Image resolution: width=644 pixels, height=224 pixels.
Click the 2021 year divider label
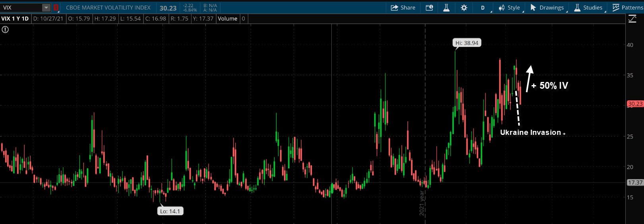tap(422, 203)
